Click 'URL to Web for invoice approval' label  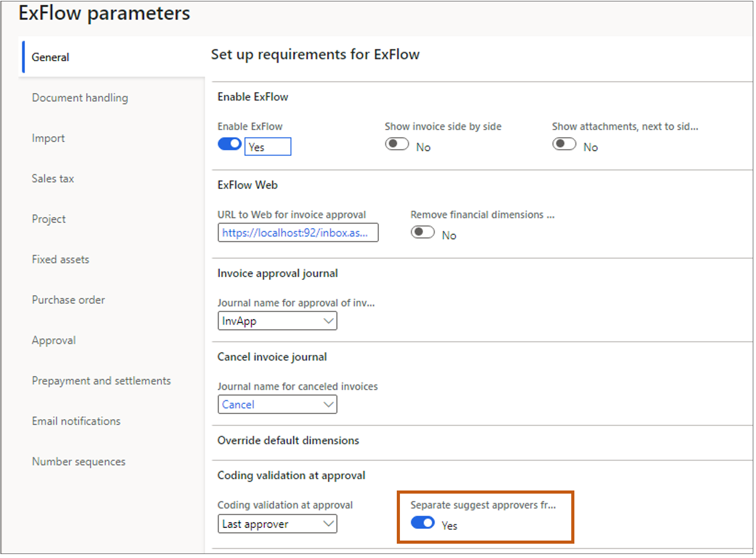click(x=292, y=215)
